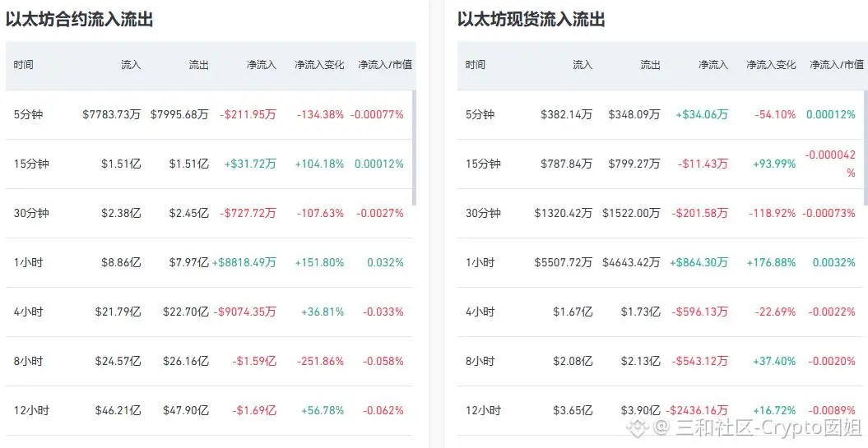This screenshot has width=868, height=448.
Task: Click the -107.63% change value
Action: click(320, 213)
